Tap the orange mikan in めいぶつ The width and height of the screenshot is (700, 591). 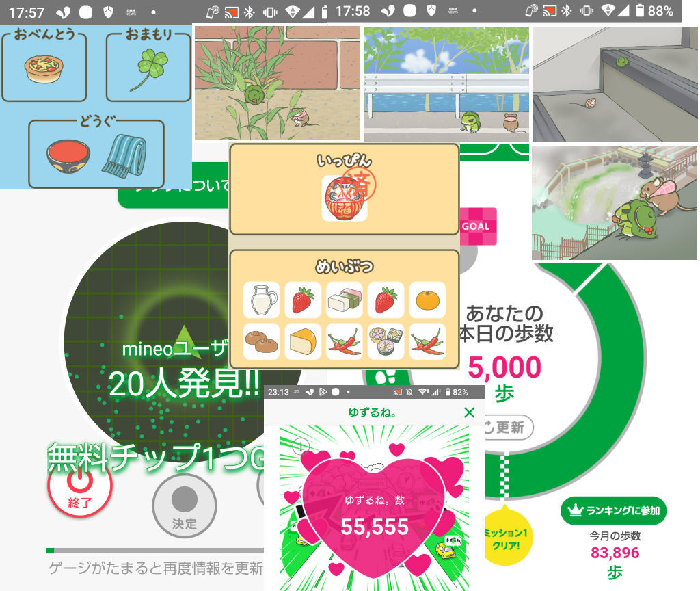(x=427, y=300)
